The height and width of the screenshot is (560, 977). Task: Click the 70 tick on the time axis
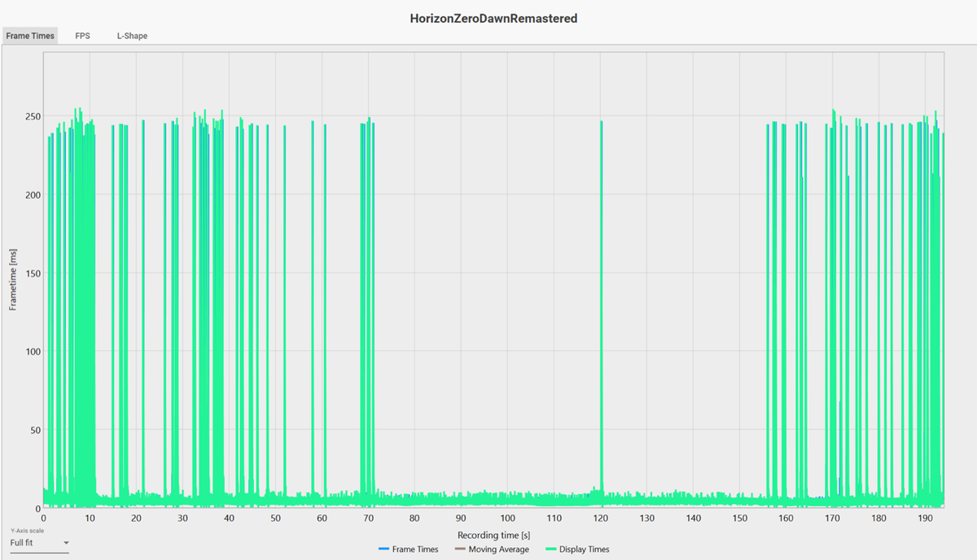click(368, 518)
